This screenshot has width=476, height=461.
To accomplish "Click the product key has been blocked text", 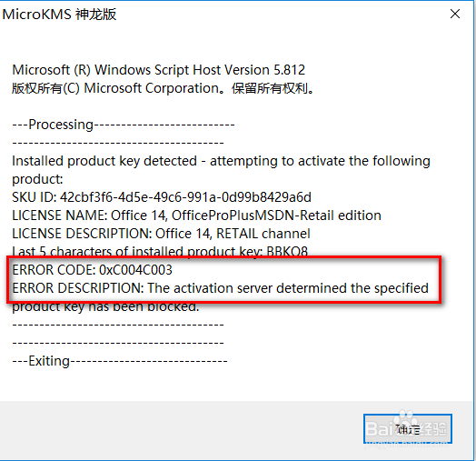I will coord(105,307).
